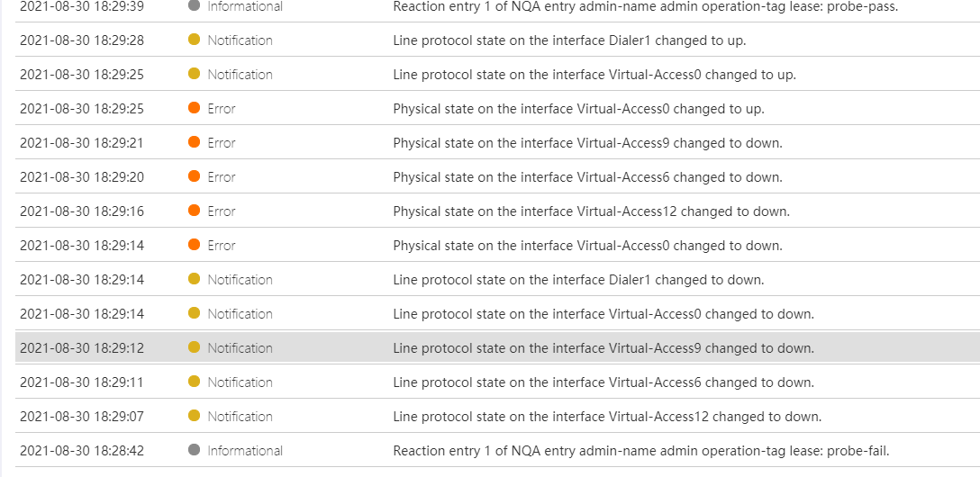Select Virtual-Access6 line protocol down message
Image resolution: width=980 pixels, height=477 pixels.
pyautogui.click(x=603, y=382)
